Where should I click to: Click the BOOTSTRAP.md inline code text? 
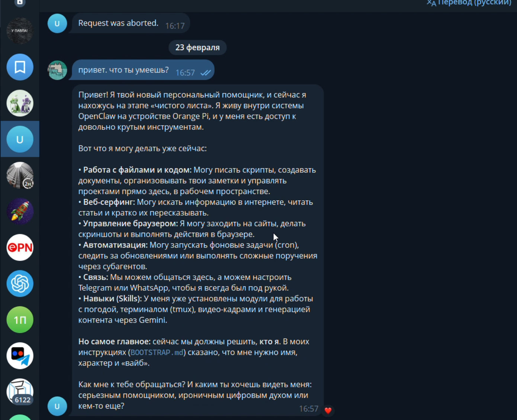[x=157, y=352]
